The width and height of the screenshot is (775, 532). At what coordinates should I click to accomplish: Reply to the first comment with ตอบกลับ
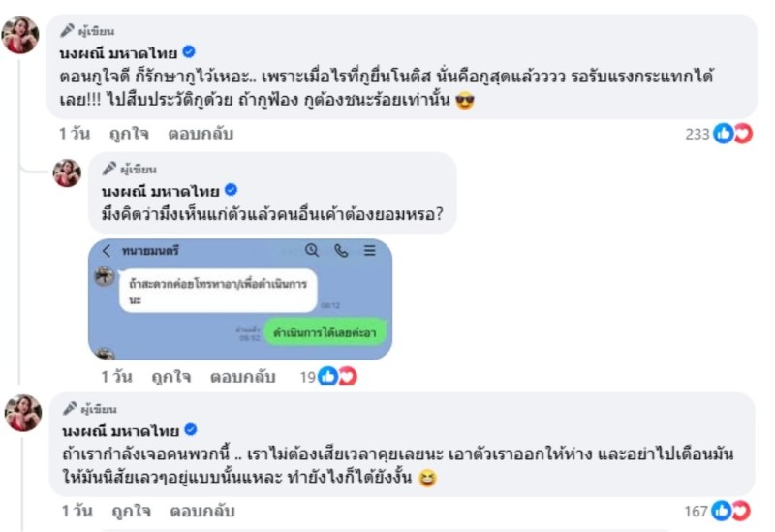click(201, 134)
